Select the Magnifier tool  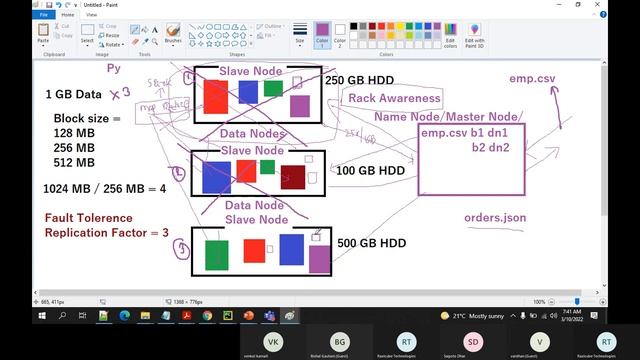155,41
